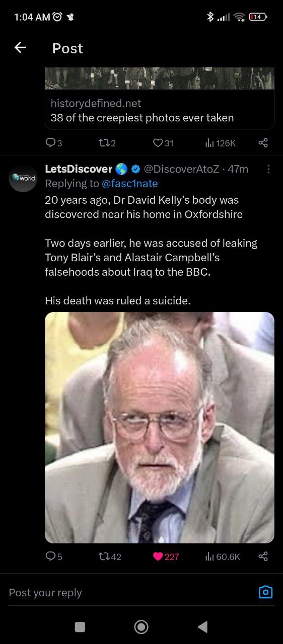
Task: Open LetsDiscover account name
Action: coord(79,169)
